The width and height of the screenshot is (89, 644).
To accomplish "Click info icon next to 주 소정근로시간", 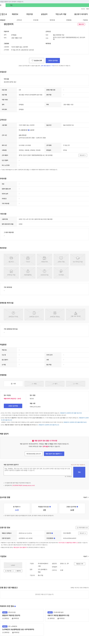I will pos(29,130).
